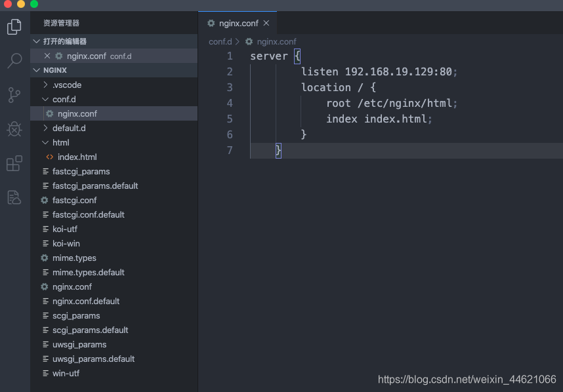This screenshot has width=563, height=392.
Task: Click file icon of fastcgi.conf.default
Action: pos(45,214)
